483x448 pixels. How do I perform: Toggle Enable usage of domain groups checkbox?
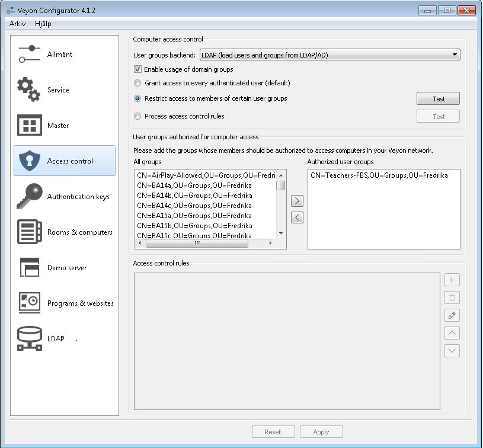pyautogui.click(x=137, y=69)
